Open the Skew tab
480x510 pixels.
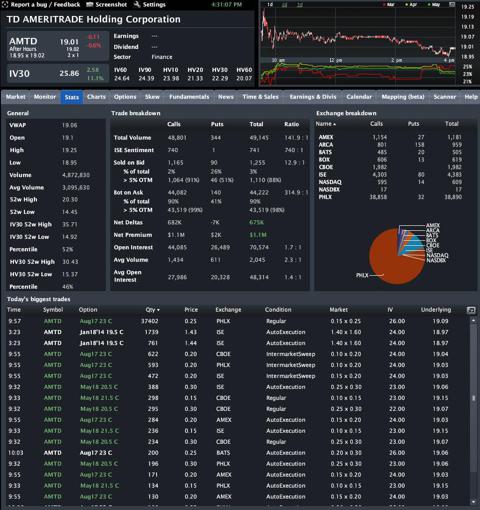point(152,97)
